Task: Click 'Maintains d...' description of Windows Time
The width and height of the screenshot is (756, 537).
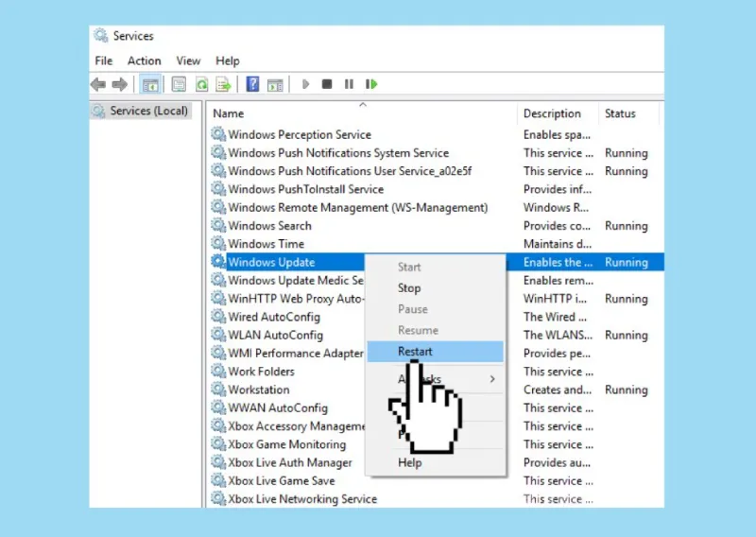Action: pyautogui.click(x=558, y=244)
